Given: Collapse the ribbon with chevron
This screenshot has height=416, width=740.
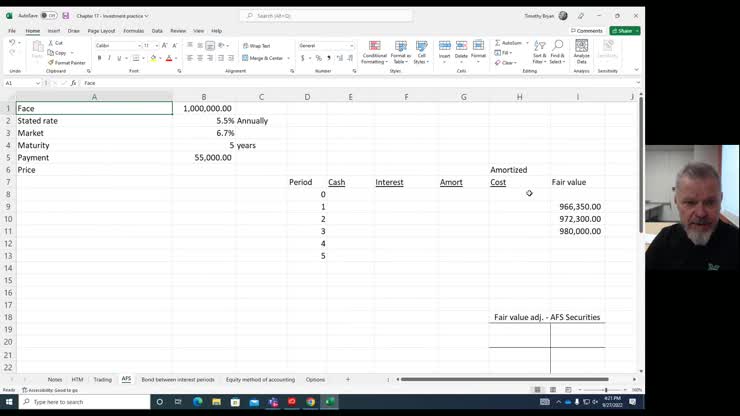Looking at the screenshot, I should pyautogui.click(x=636, y=70).
